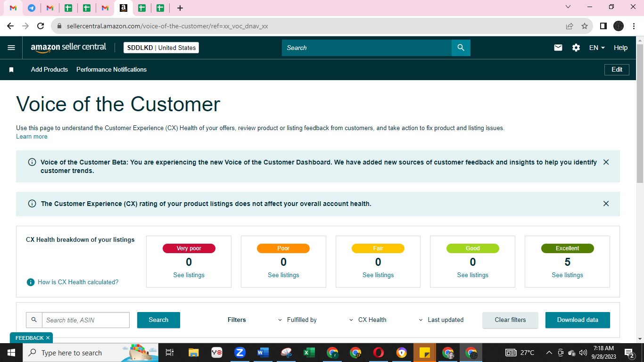Switch to the first Gmail browser tab

pyautogui.click(x=13, y=8)
